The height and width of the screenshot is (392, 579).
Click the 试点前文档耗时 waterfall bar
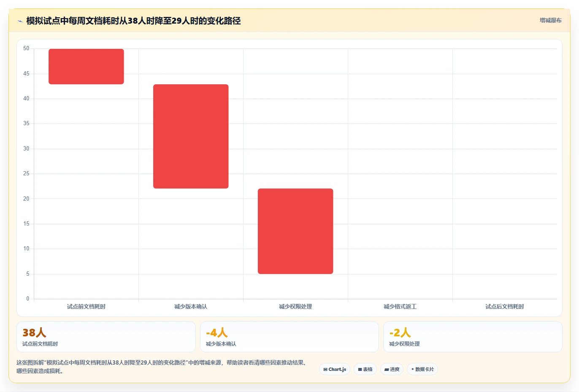tap(86, 67)
